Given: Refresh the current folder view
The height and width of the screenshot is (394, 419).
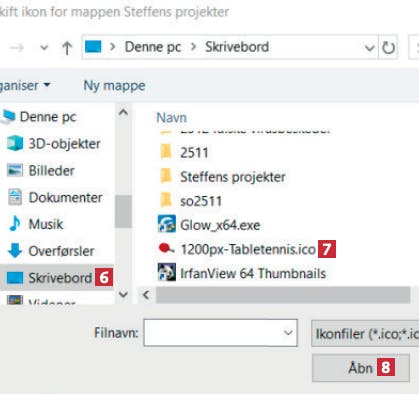Looking at the screenshot, I should [x=388, y=48].
